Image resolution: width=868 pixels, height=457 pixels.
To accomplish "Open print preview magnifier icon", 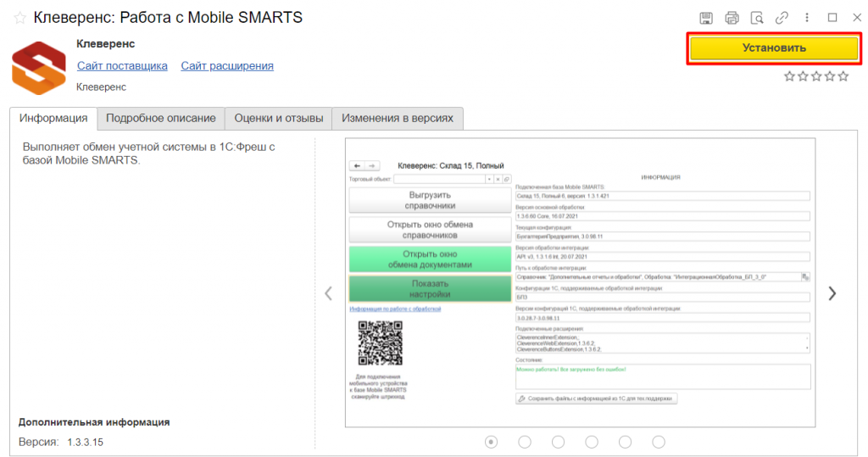I will (757, 19).
